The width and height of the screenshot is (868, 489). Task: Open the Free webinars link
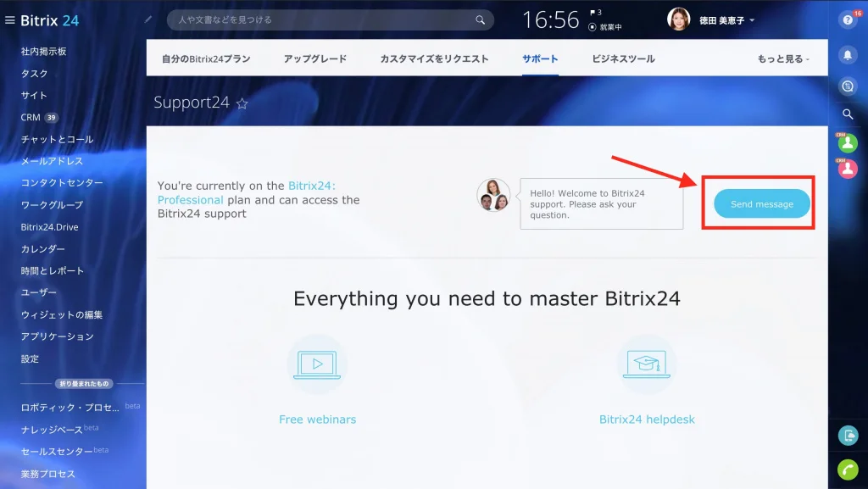tap(317, 420)
